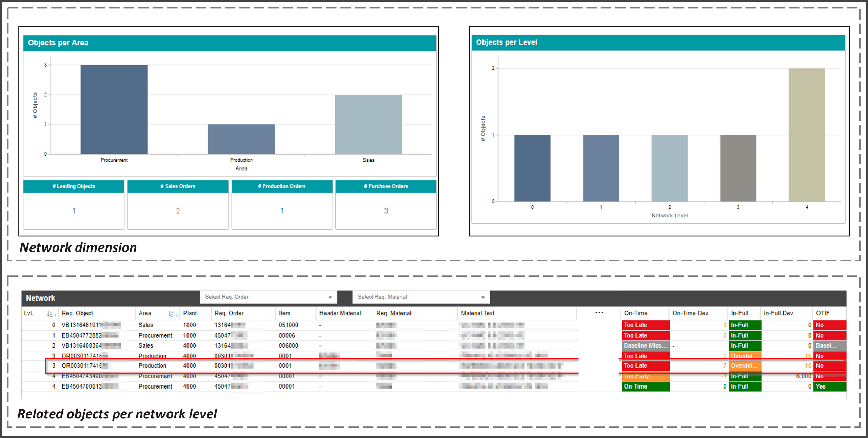Select the # Purchase Orders KPI tile

point(386,204)
